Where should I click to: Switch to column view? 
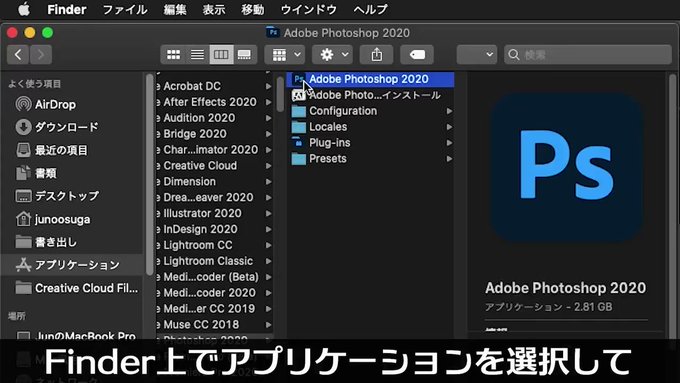[x=221, y=55]
